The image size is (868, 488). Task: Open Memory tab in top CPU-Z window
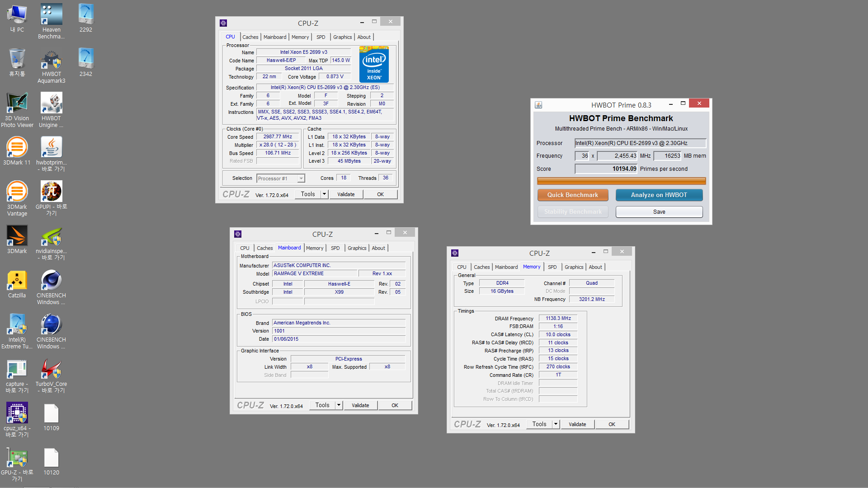coord(300,37)
